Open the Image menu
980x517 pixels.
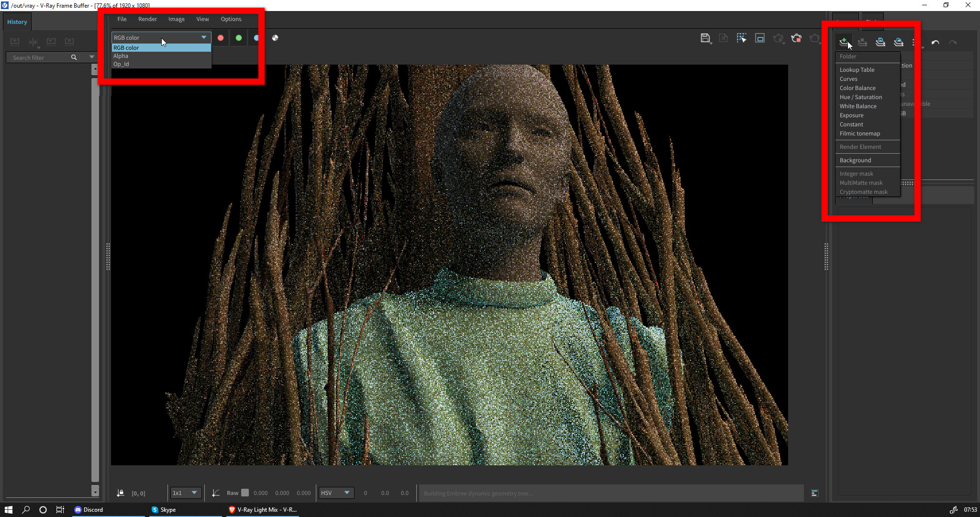point(177,19)
